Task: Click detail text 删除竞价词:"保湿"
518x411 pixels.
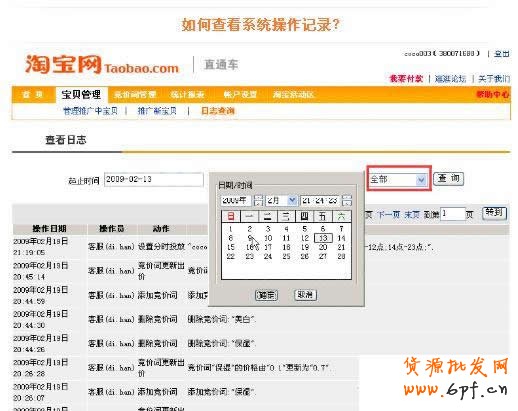Action: (x=221, y=343)
